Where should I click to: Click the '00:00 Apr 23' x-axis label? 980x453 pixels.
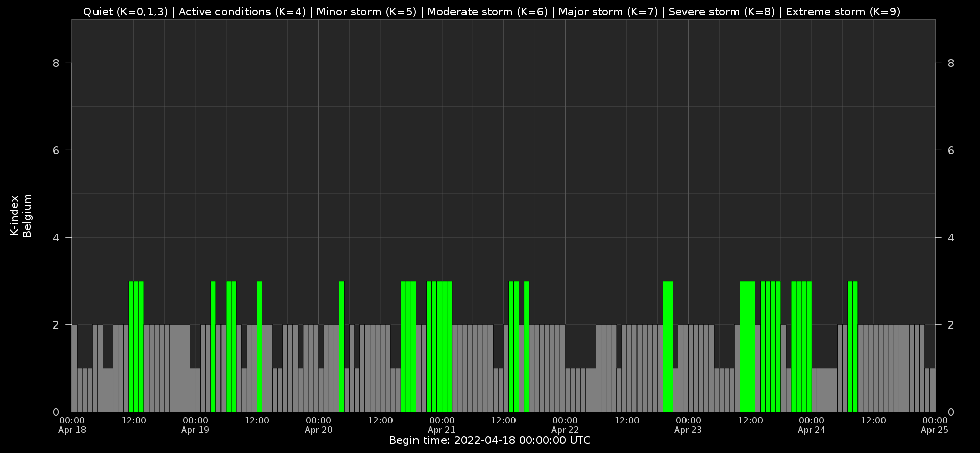(689, 425)
